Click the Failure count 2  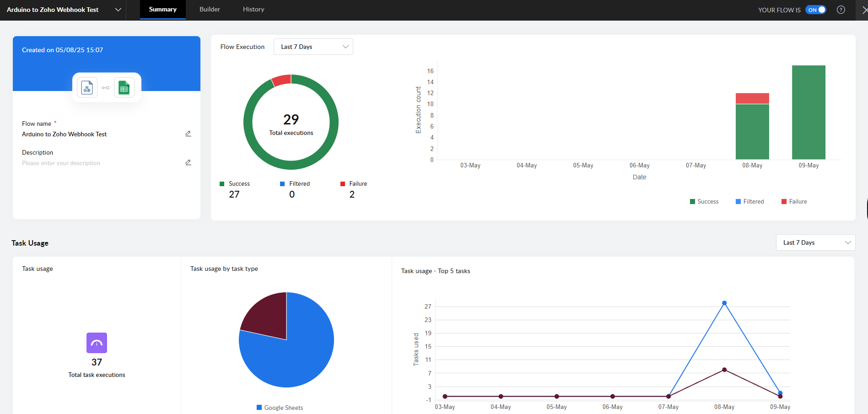pyautogui.click(x=352, y=194)
